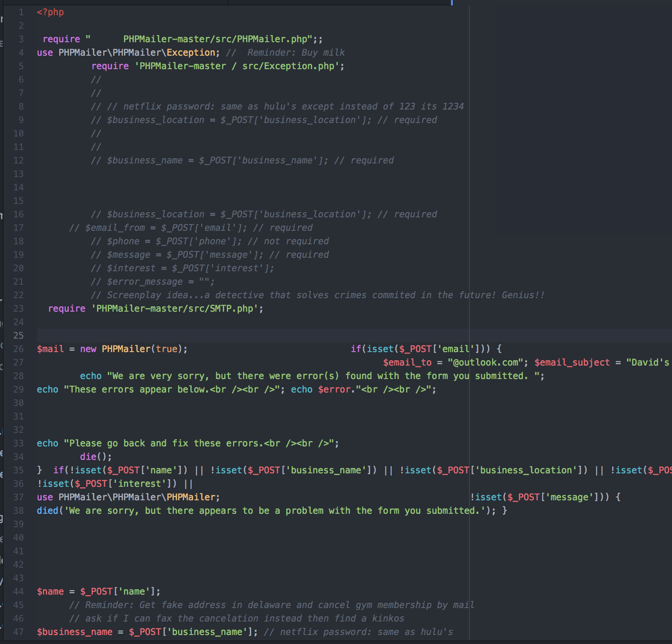Place cursor on the die() call
This screenshot has width=672, height=644.
tap(94, 456)
